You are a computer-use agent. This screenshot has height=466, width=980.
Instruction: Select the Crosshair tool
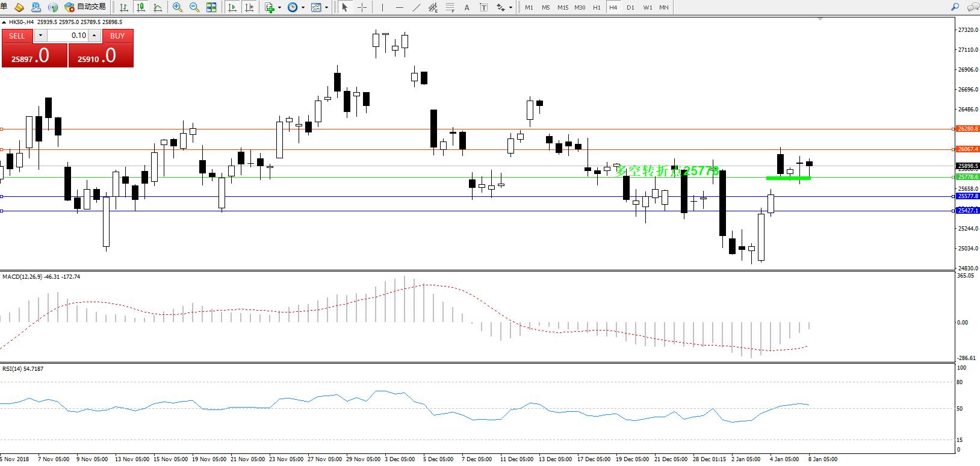coord(362,7)
